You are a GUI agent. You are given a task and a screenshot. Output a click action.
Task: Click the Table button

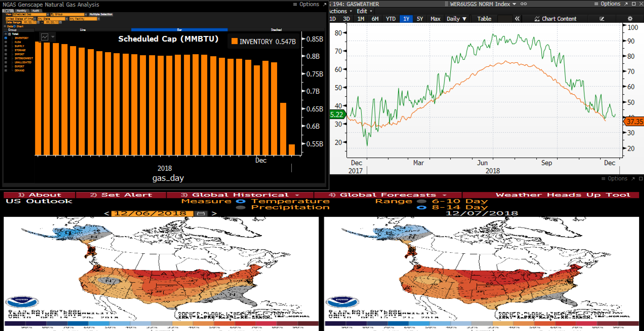tap(484, 19)
